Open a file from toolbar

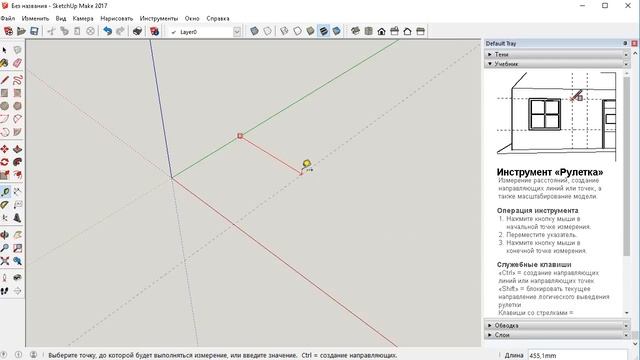(21, 31)
